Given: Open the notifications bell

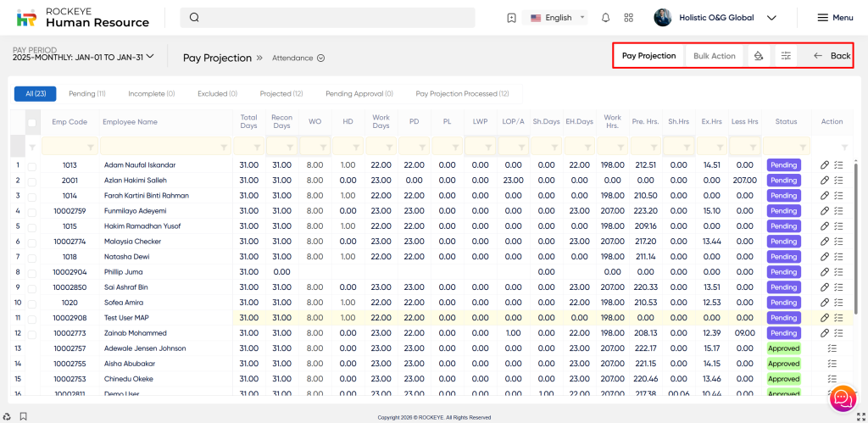Looking at the screenshot, I should click(x=605, y=18).
